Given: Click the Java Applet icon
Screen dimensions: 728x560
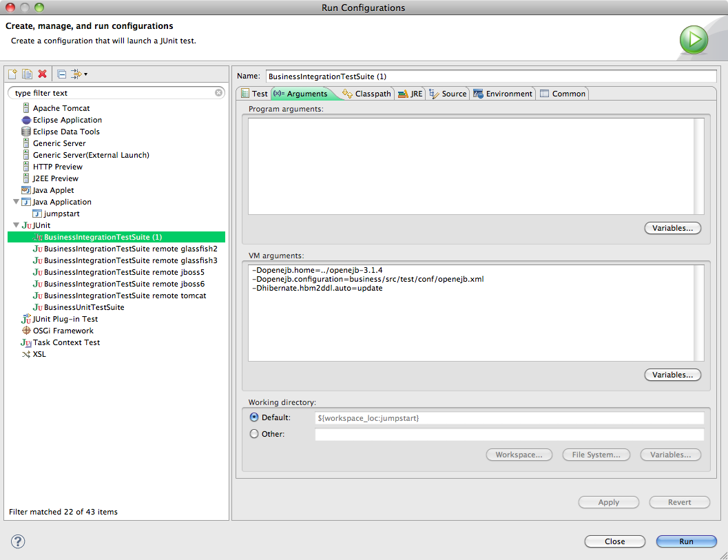Looking at the screenshot, I should (26, 190).
